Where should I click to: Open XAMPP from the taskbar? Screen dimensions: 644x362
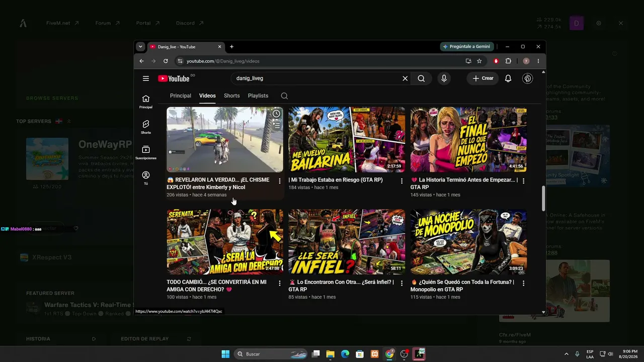click(x=374, y=354)
